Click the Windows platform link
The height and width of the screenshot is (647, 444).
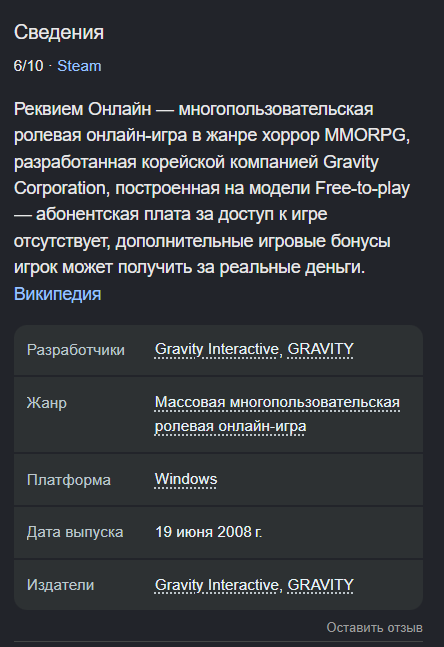[186, 479]
